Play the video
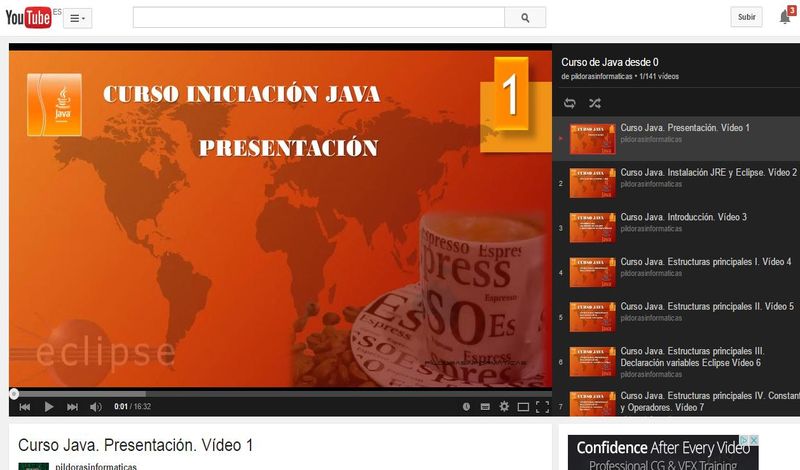The width and height of the screenshot is (800, 470). click(x=48, y=407)
